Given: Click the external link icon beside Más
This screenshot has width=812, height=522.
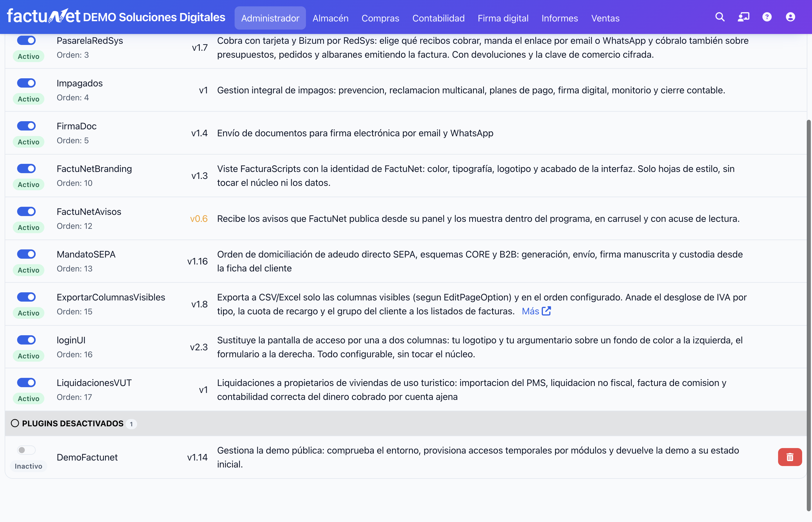Looking at the screenshot, I should 546,311.
